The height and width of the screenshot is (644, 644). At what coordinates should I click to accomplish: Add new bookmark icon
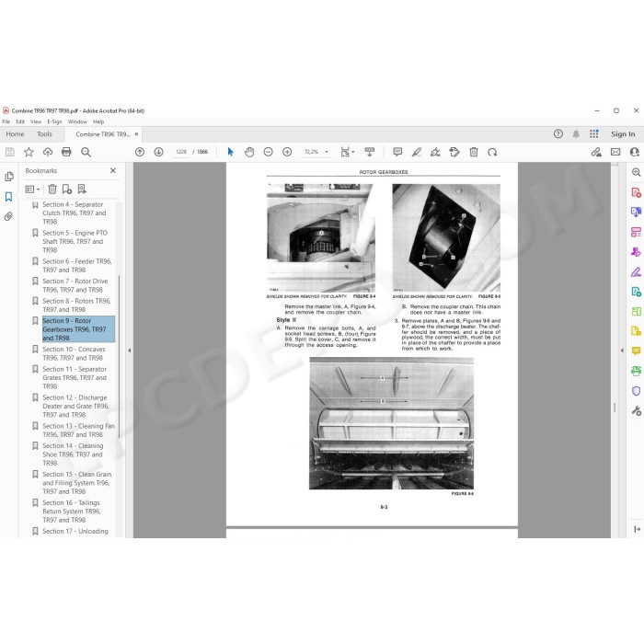[x=67, y=189]
